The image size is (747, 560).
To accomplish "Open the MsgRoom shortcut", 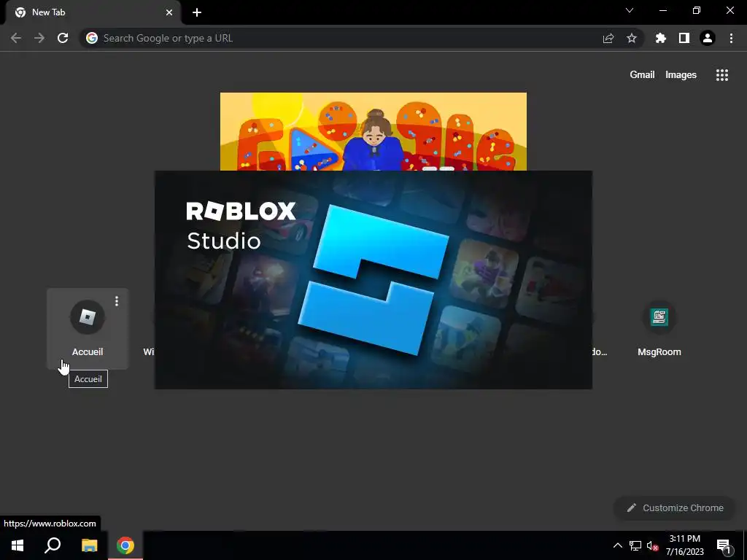I will point(659,329).
